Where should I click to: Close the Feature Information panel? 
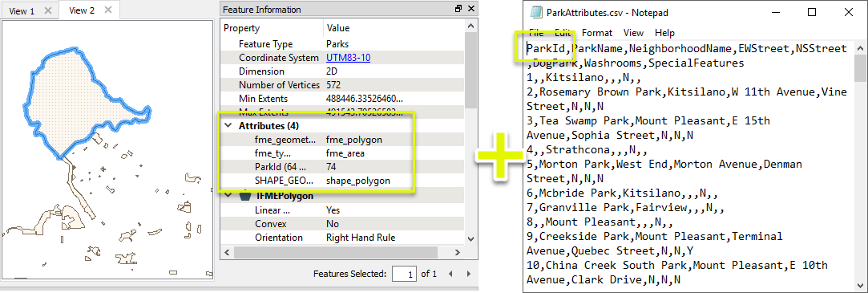471,9
